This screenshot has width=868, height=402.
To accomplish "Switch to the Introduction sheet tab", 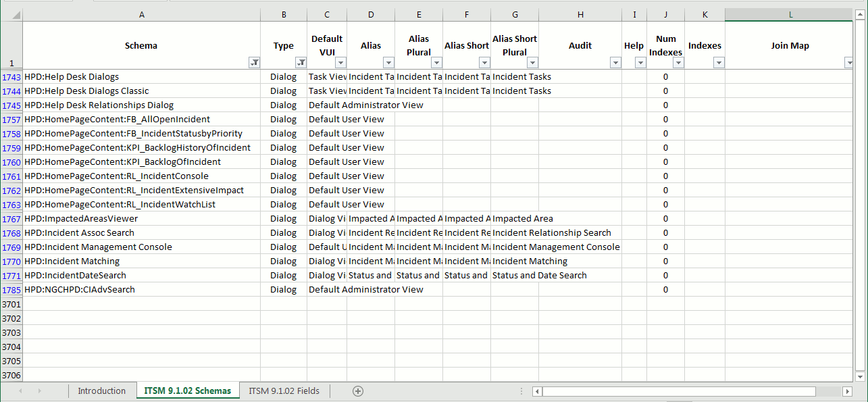I will pyautogui.click(x=101, y=391).
